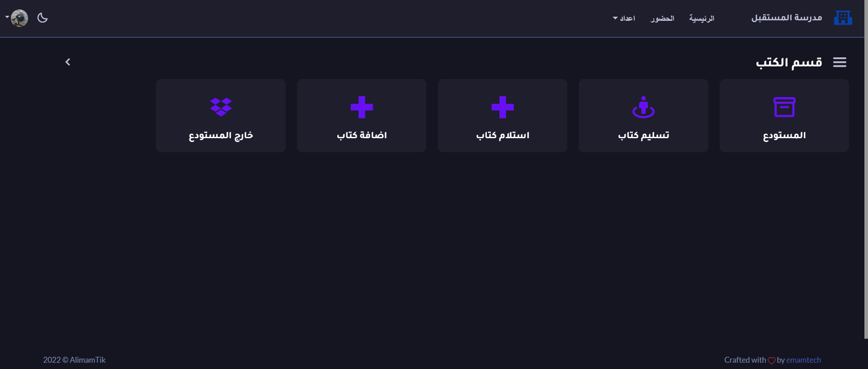868x369 pixels.
Task: Follow the emamtech footer link
Action: point(803,360)
